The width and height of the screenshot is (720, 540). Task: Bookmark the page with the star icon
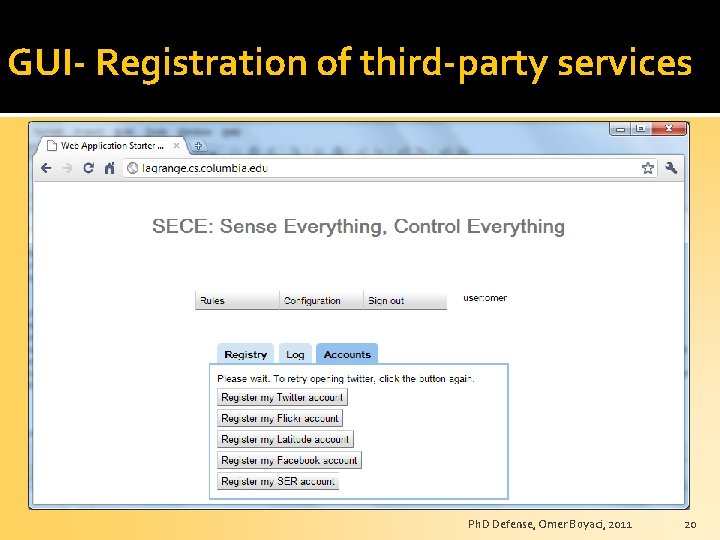point(647,168)
